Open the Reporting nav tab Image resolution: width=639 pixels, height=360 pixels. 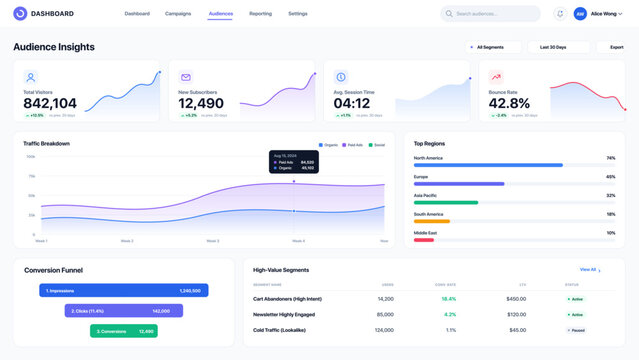260,14
